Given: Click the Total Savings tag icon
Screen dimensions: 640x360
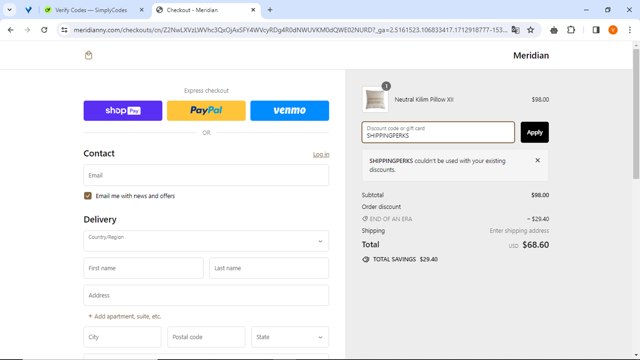Looking at the screenshot, I should point(366,259).
